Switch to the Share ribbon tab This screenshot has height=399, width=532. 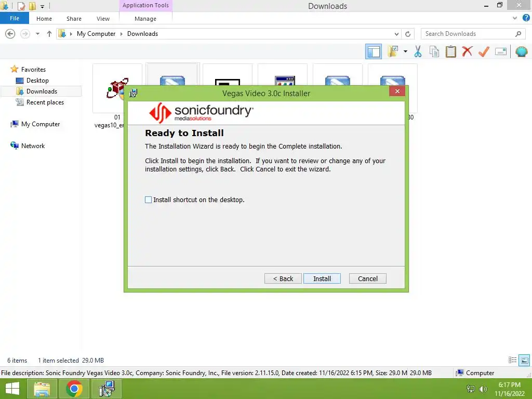click(74, 19)
